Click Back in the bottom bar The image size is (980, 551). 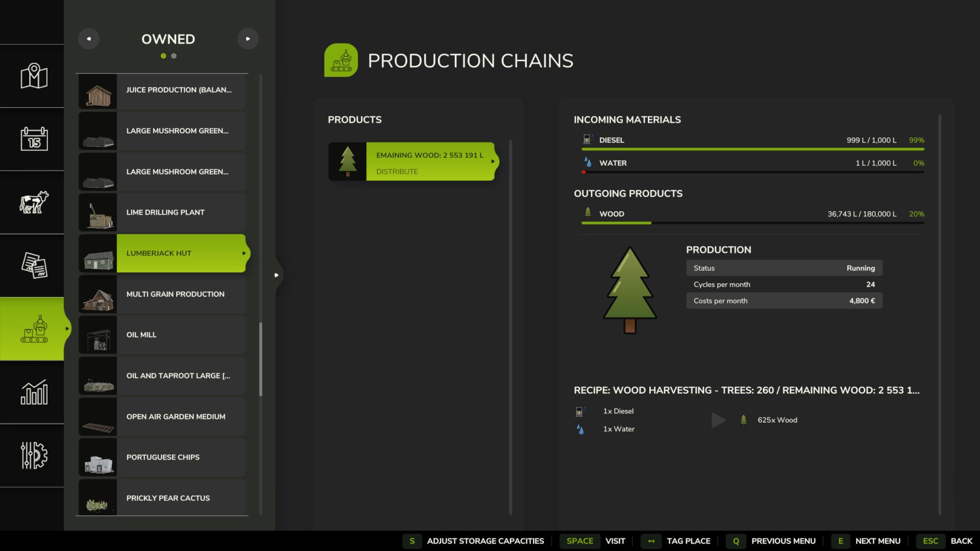click(x=944, y=541)
